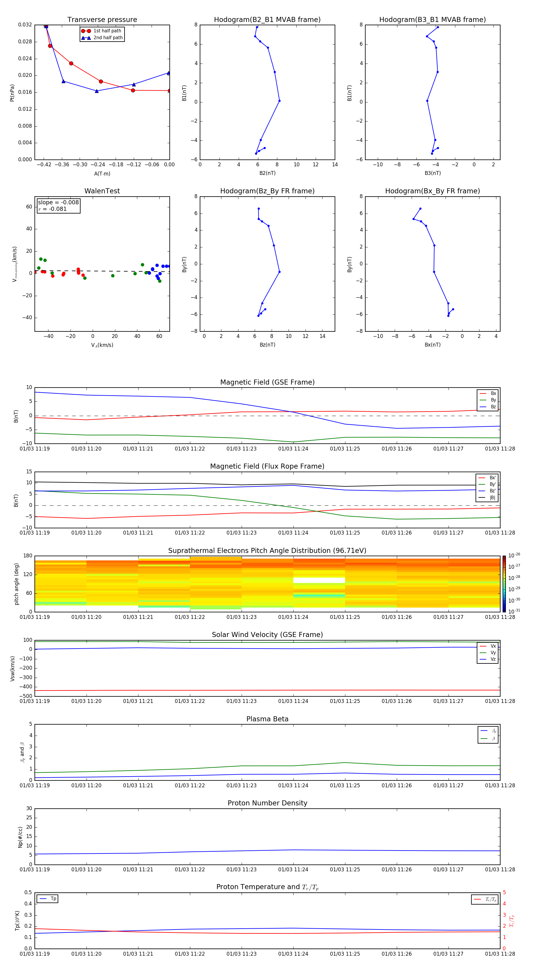Viewport: 535px width, 980px height.
Task: Select the Vz legend entry
Action: click(x=488, y=659)
